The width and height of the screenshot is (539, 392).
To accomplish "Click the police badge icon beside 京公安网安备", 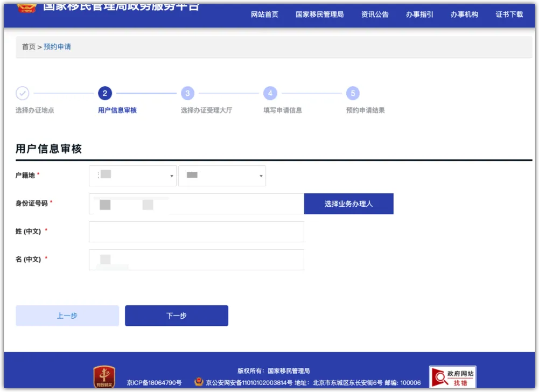I will 199,382.
